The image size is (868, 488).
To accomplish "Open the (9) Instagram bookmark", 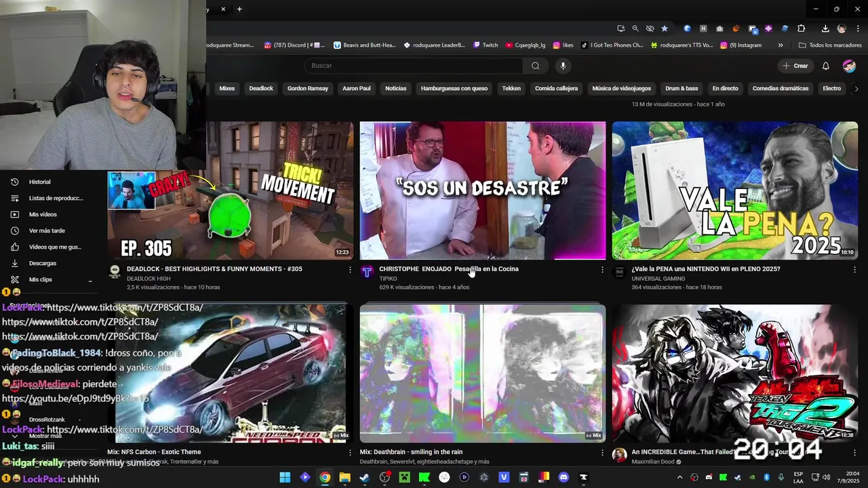I will 741,45.
